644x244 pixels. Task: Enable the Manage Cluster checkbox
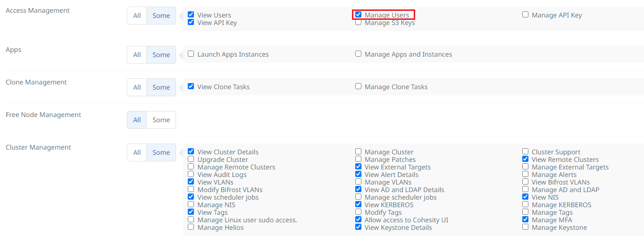click(358, 151)
